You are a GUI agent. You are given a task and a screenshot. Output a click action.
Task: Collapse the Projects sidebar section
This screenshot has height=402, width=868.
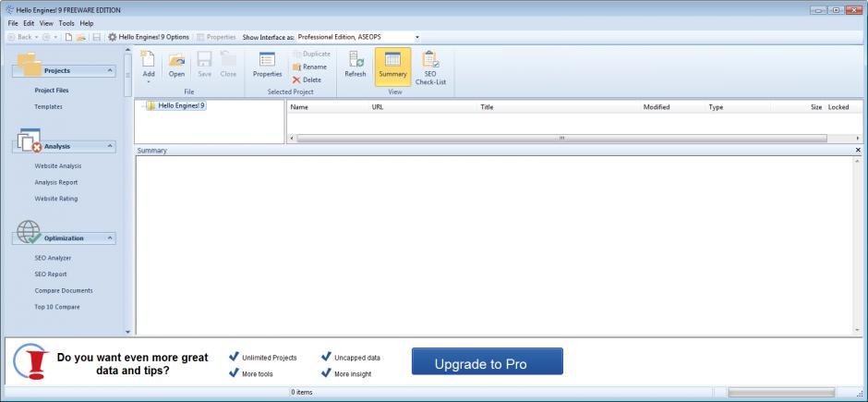tap(110, 71)
